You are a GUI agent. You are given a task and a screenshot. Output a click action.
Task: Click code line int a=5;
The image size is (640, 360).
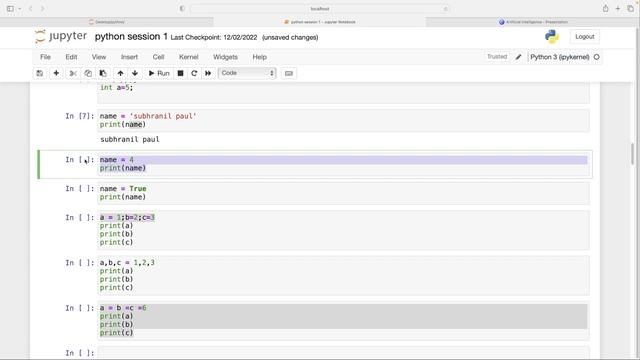(x=116, y=87)
